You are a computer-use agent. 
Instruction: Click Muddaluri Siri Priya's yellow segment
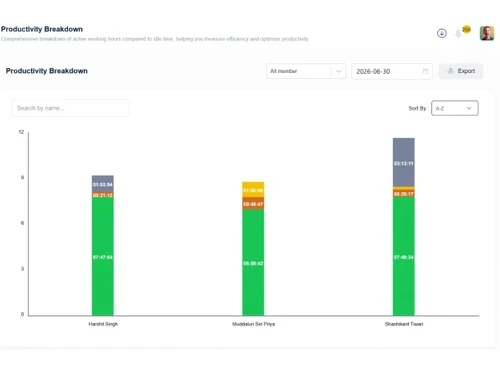pyautogui.click(x=253, y=189)
